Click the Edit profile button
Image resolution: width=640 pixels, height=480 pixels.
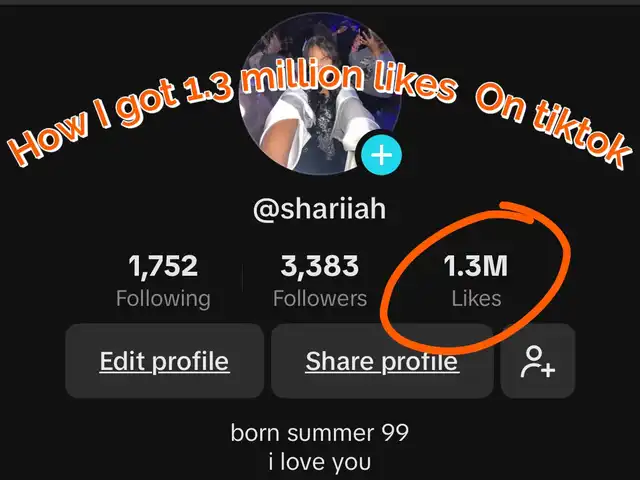pos(164,361)
